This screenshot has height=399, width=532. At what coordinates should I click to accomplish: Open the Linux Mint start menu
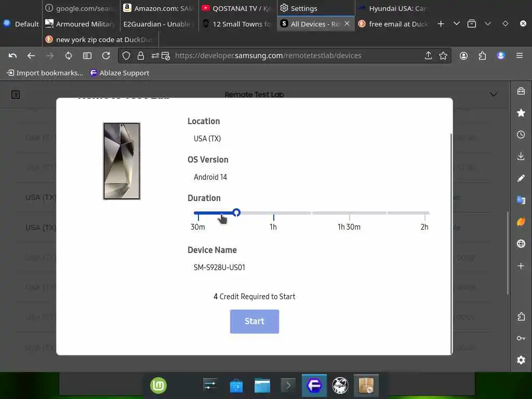point(158,385)
